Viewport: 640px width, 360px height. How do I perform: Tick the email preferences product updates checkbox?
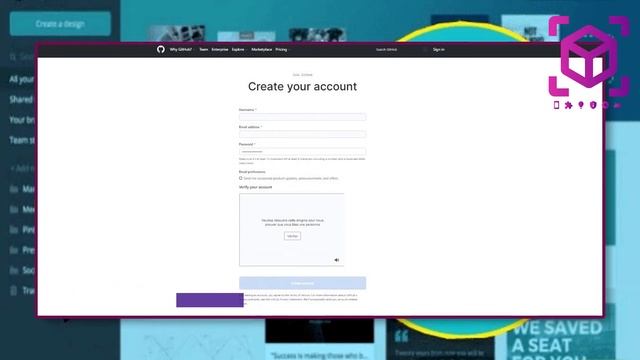click(241, 178)
